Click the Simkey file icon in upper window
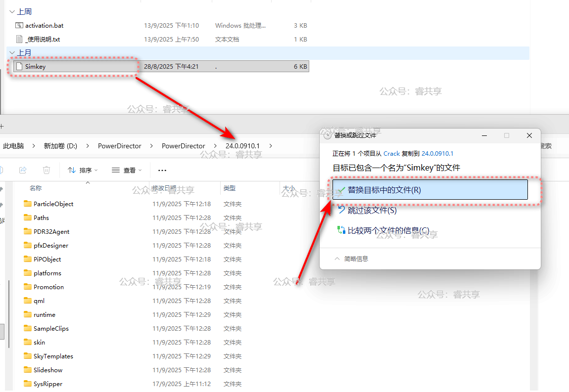 click(19, 66)
